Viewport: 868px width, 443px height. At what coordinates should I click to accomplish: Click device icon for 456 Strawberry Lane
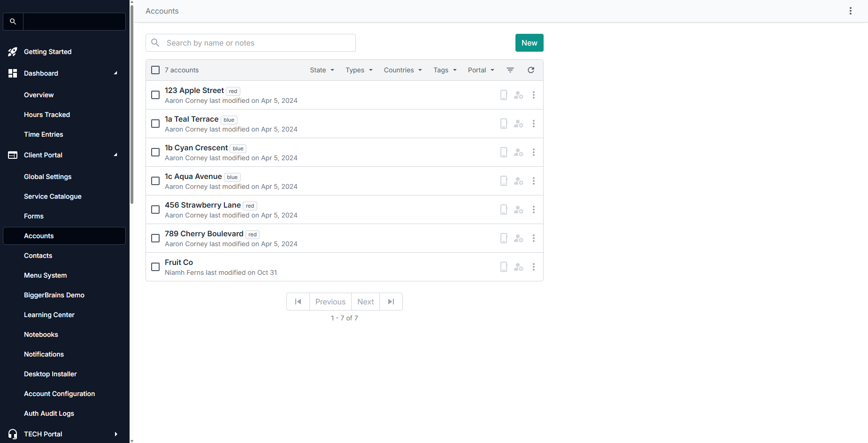(x=504, y=210)
